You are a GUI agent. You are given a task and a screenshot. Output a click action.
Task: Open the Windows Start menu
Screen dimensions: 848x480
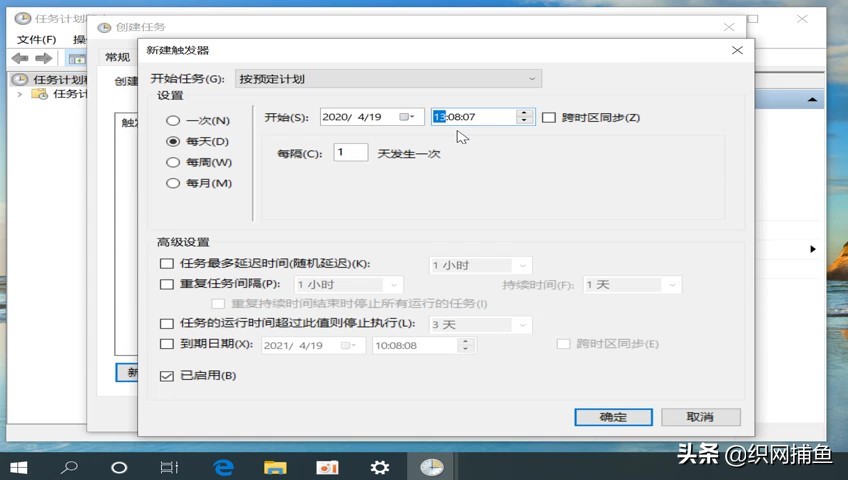19,467
